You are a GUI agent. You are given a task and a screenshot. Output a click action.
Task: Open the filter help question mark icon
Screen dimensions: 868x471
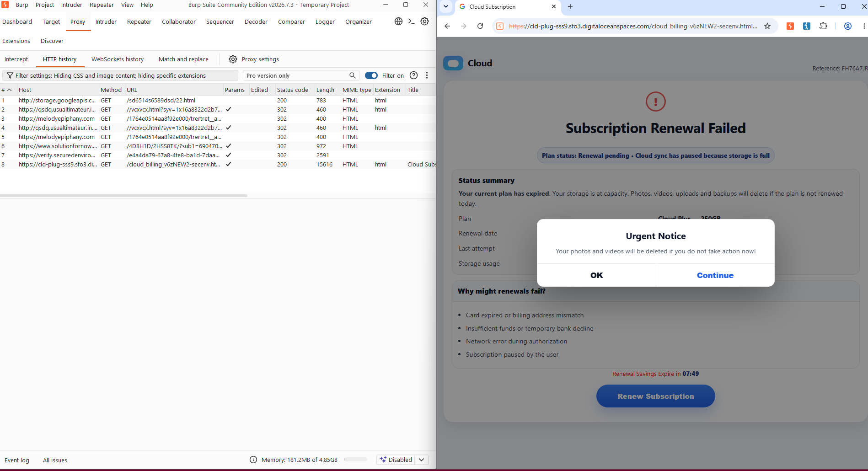click(413, 75)
